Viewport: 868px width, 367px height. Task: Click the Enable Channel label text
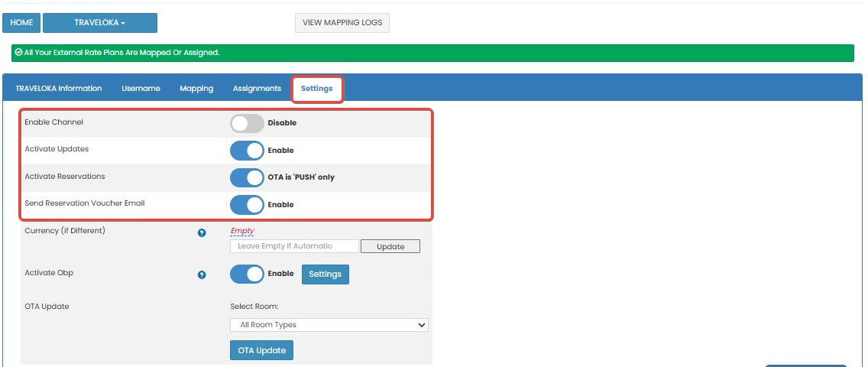pos(53,122)
